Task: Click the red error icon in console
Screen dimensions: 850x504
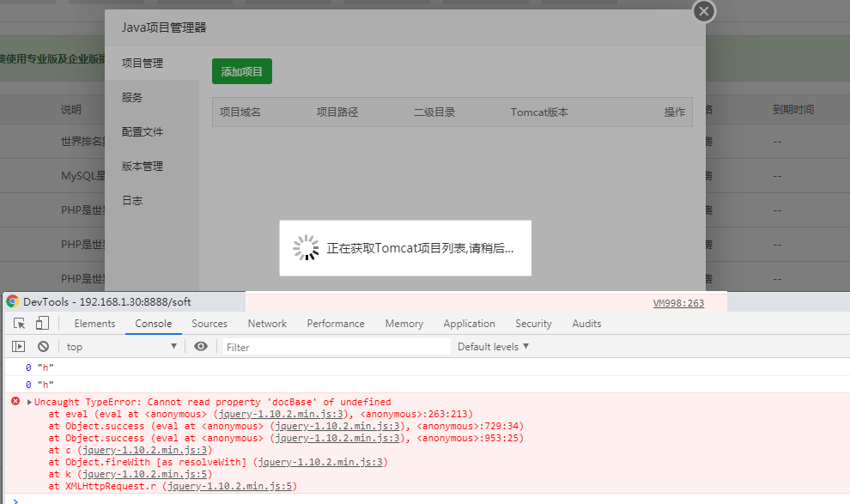Action: pos(15,402)
